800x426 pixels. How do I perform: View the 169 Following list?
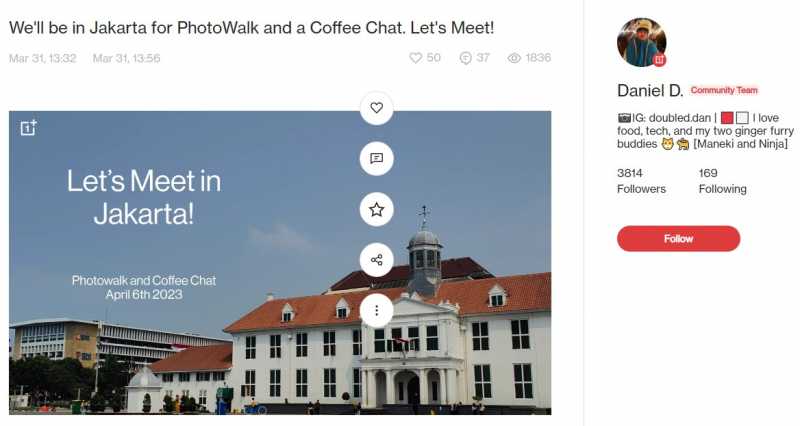[722, 181]
